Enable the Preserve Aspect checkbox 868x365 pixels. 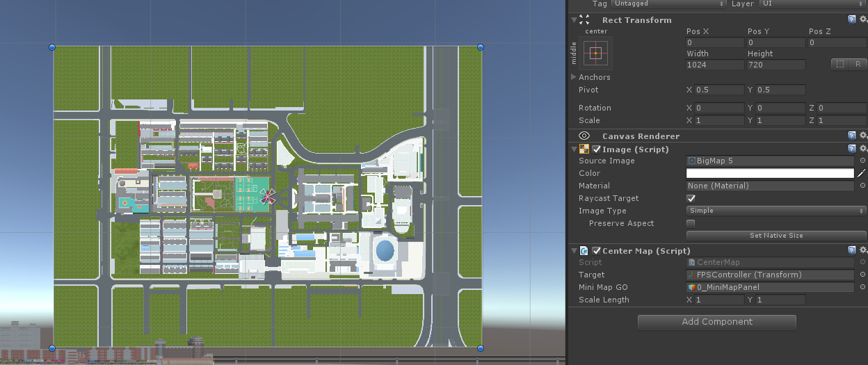click(691, 223)
